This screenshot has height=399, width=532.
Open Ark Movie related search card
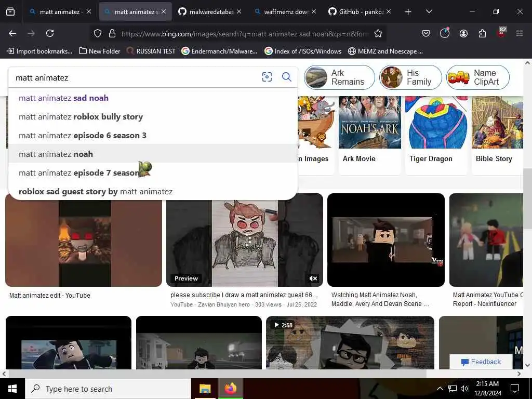pos(369,135)
